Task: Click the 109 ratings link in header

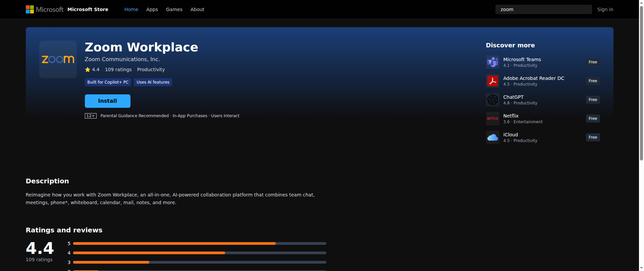Action: pyautogui.click(x=118, y=70)
